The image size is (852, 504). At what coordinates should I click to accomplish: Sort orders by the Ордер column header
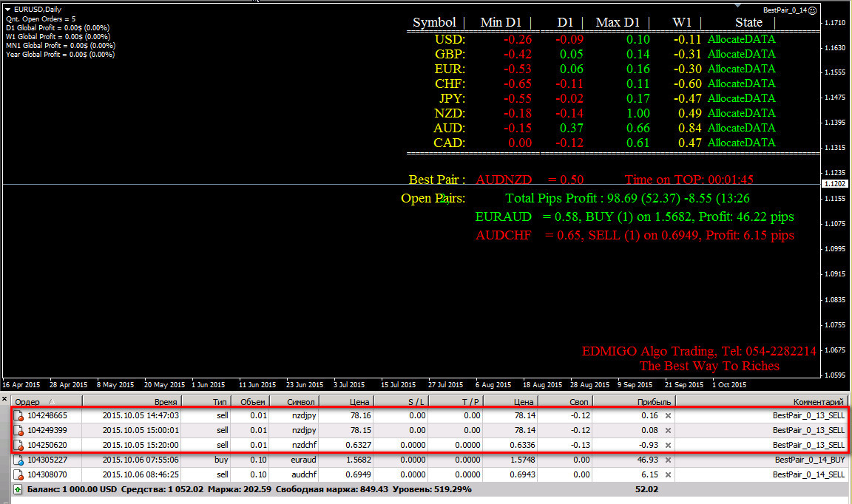47,402
